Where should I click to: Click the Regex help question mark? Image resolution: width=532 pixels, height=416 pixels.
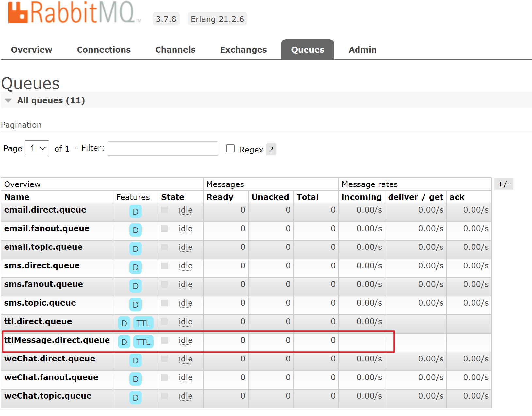pos(271,150)
